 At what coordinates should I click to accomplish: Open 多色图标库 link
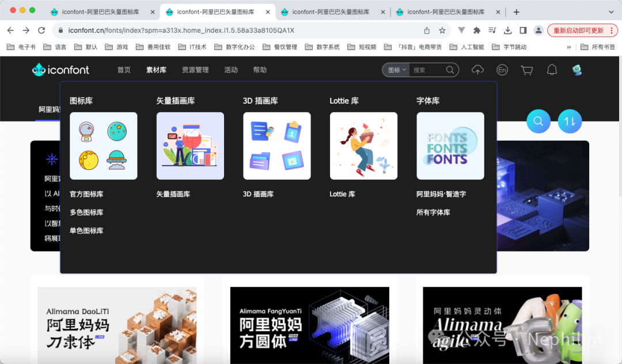point(86,212)
